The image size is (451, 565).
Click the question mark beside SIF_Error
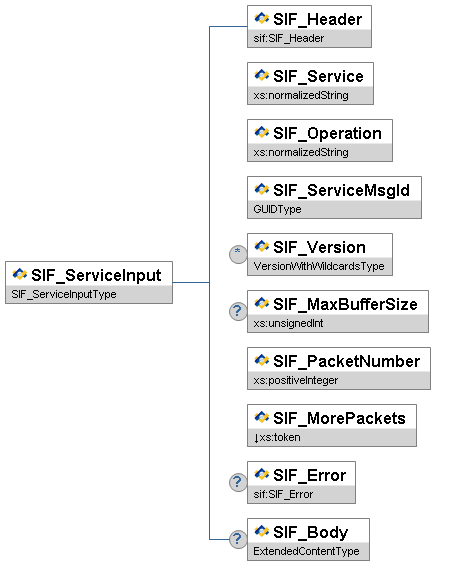(238, 482)
